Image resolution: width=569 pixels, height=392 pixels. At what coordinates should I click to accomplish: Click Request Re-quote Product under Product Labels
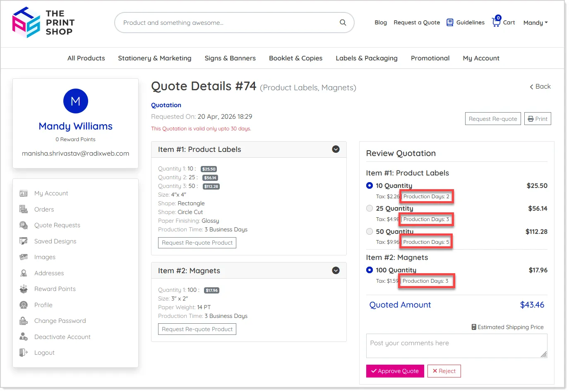point(197,243)
